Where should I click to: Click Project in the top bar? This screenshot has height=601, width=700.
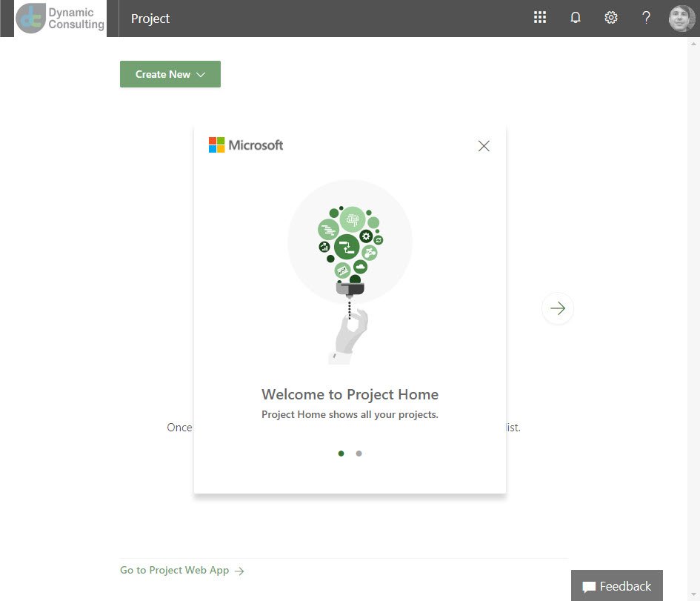click(150, 19)
